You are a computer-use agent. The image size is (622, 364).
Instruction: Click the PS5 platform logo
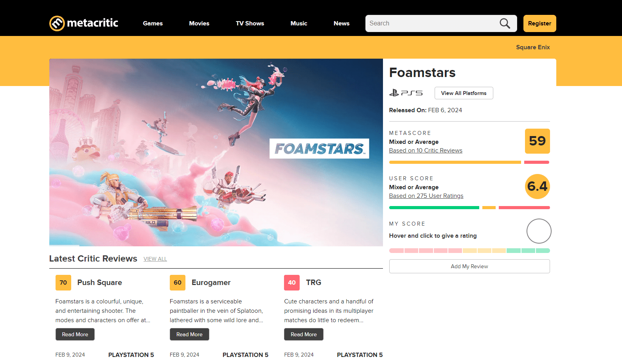406,93
